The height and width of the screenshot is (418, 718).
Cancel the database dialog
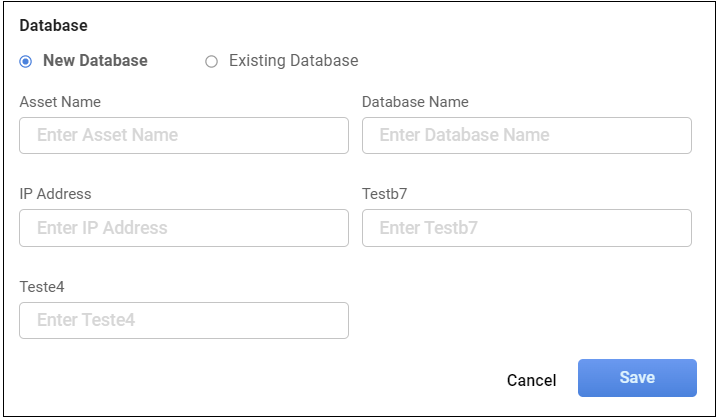(531, 380)
